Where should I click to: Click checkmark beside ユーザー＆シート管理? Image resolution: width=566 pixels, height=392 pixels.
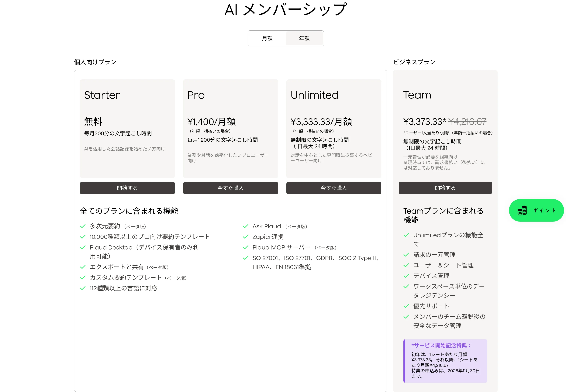click(406, 265)
